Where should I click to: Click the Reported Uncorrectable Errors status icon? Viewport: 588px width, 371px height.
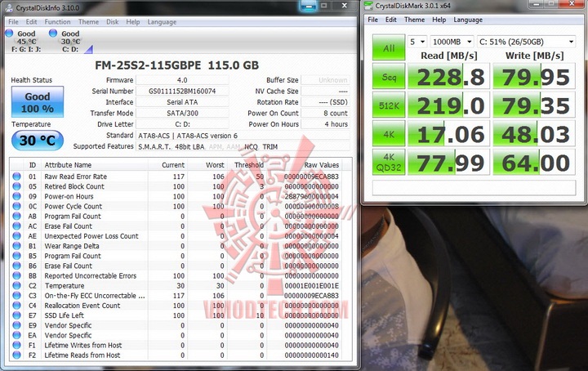coord(16,275)
